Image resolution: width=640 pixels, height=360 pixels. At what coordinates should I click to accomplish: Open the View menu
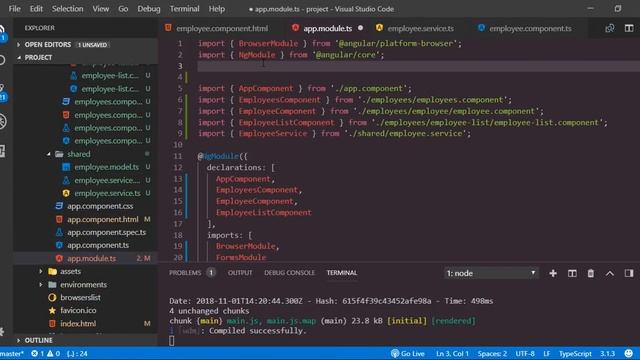[100, 9]
